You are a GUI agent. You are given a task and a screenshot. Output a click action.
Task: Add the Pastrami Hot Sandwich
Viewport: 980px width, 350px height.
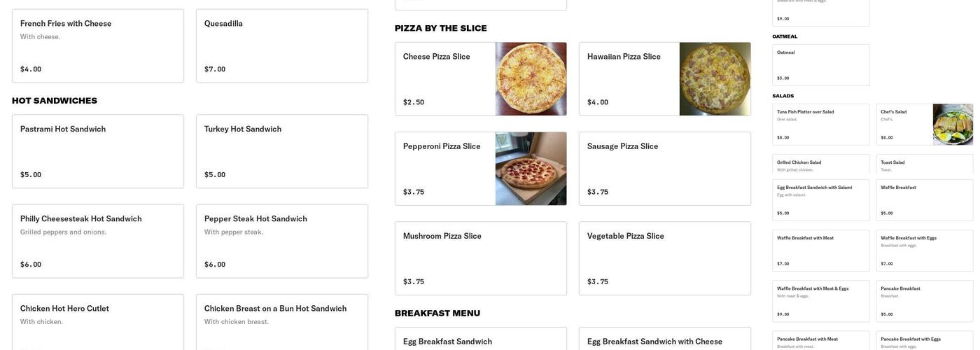(97, 151)
